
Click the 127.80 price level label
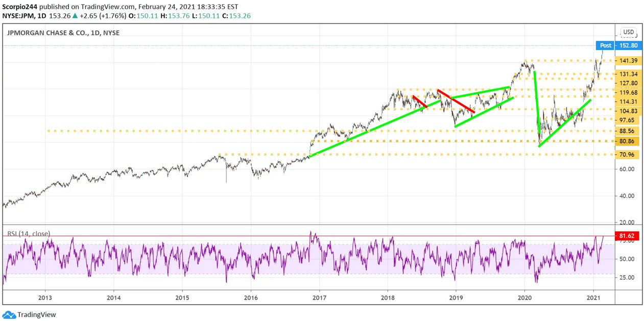[x=628, y=83]
